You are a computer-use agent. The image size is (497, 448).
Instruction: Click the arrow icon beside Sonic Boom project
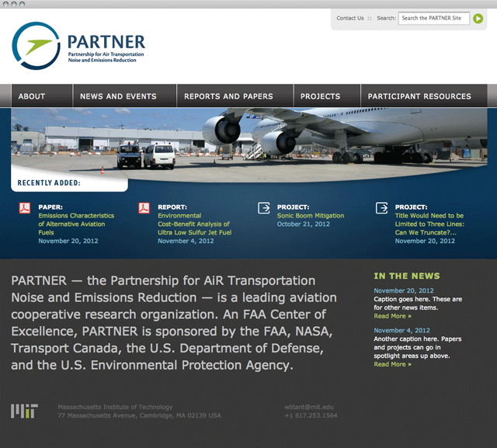tap(264, 208)
